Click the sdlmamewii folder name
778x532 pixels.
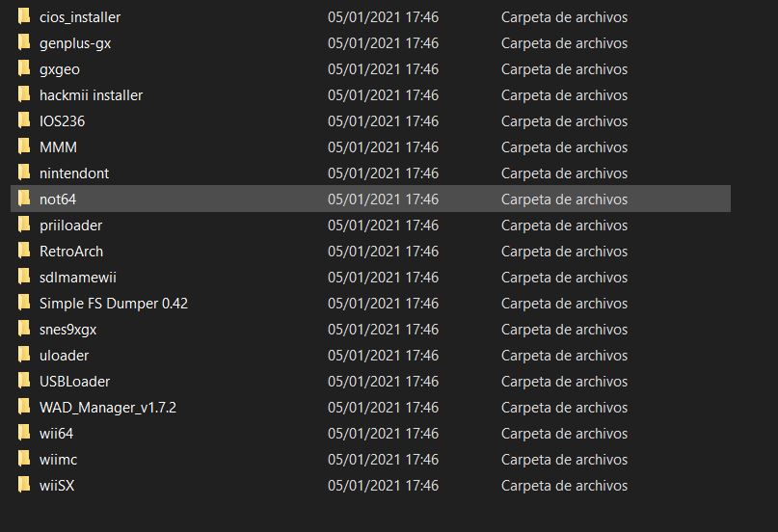tap(78, 278)
